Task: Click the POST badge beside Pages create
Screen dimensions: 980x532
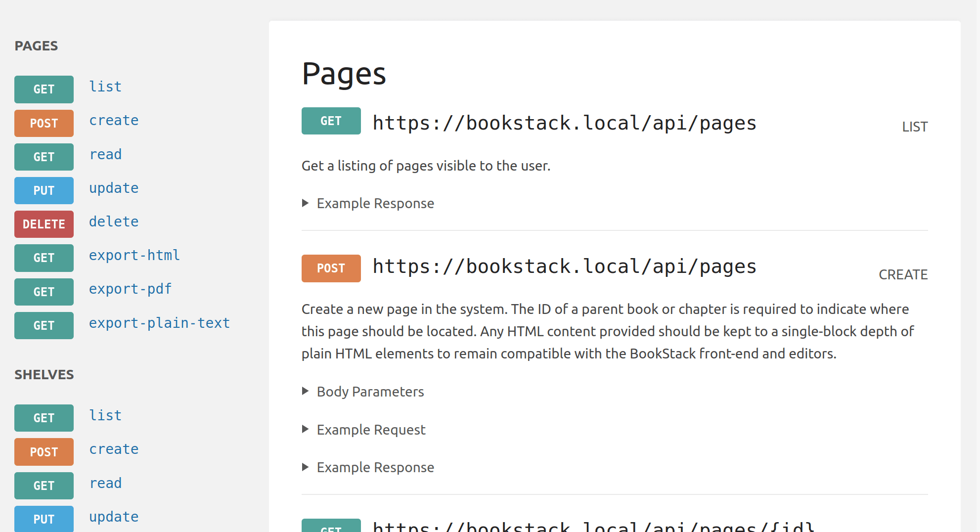Action: click(44, 123)
